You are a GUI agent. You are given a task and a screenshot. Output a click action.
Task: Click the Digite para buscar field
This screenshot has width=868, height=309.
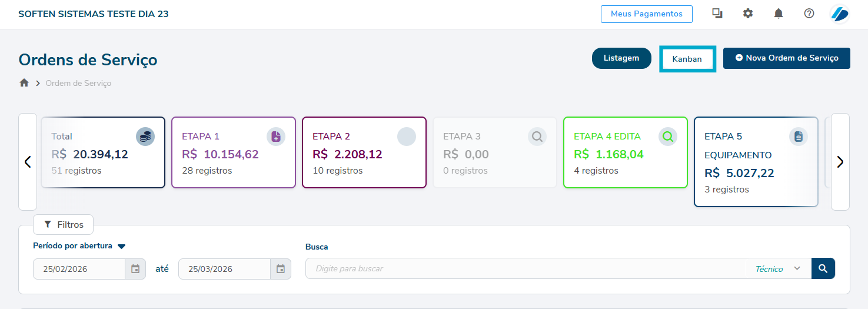pos(524,269)
